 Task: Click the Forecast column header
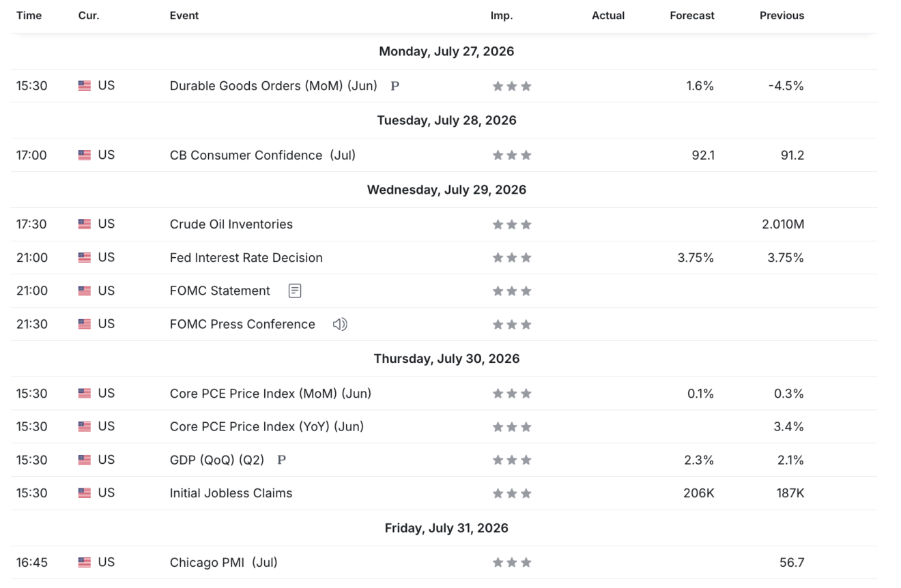coord(692,16)
